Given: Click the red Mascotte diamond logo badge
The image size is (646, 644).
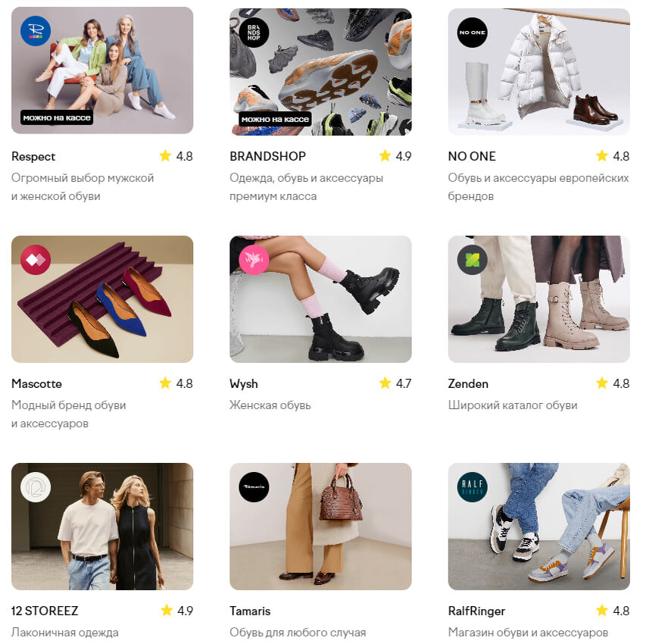Looking at the screenshot, I should (36, 260).
